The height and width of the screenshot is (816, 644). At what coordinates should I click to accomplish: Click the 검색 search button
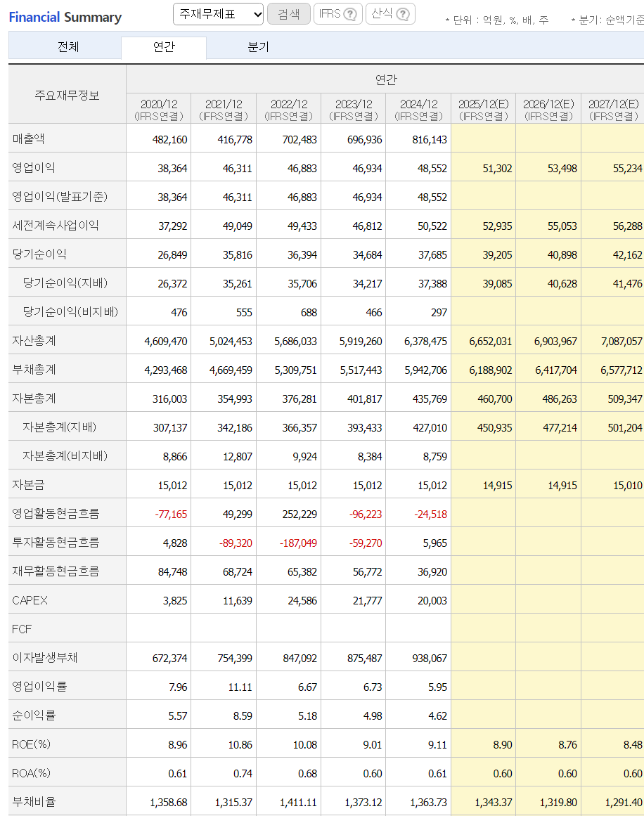289,14
